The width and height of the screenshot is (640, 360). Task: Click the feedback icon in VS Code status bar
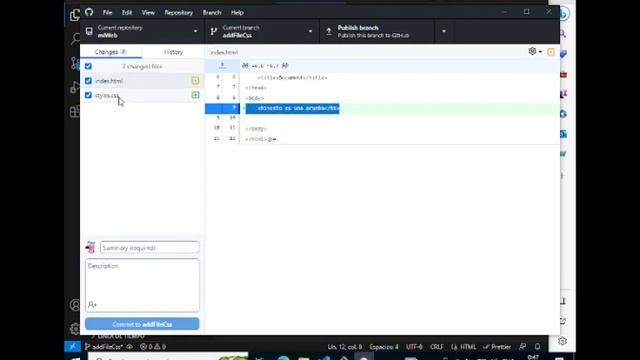(x=522, y=347)
